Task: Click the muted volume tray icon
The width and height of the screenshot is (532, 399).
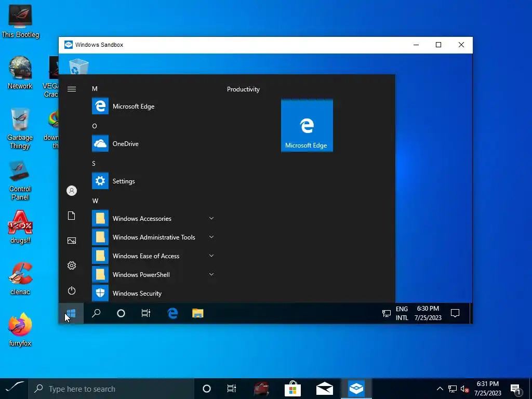Action: (x=465, y=389)
